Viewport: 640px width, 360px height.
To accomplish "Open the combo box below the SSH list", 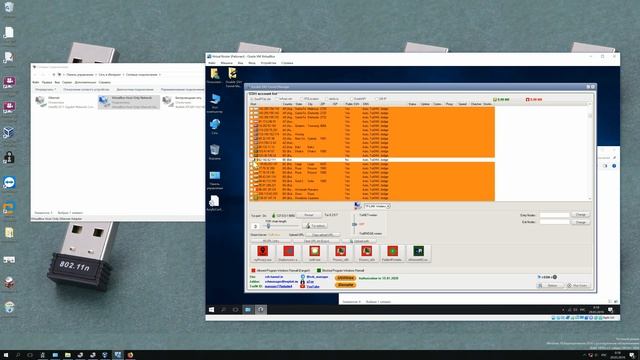I will [x=377, y=206].
